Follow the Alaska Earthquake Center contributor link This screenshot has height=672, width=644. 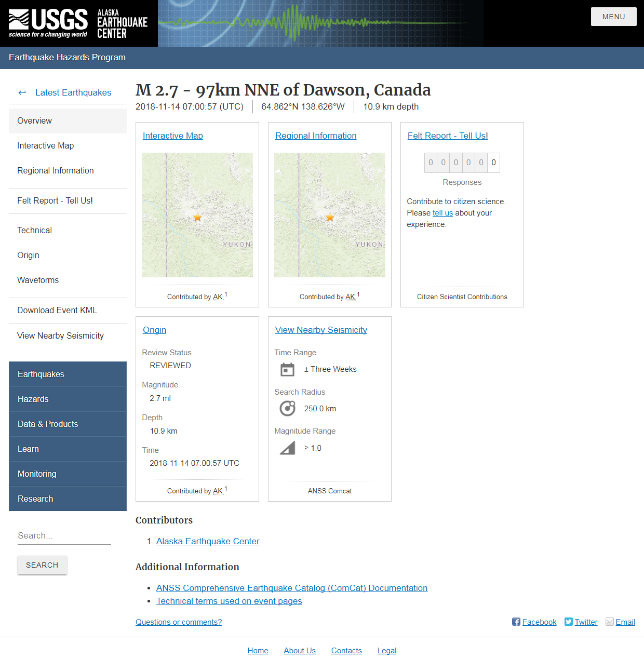point(207,541)
